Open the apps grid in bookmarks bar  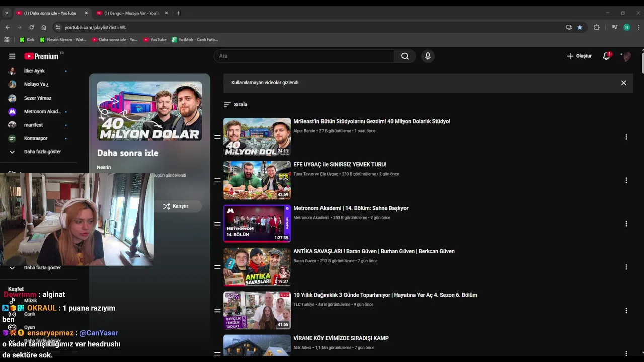[7, 40]
